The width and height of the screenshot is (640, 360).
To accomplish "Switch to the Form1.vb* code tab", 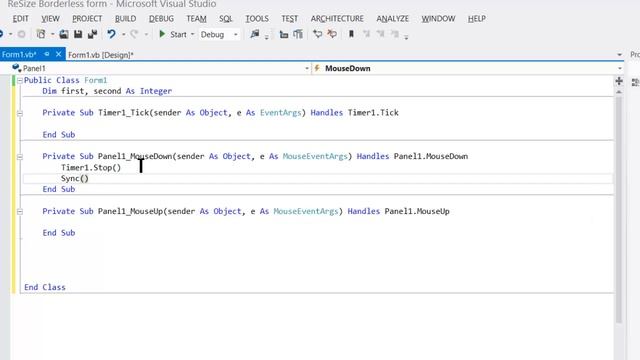I will 19,54.
